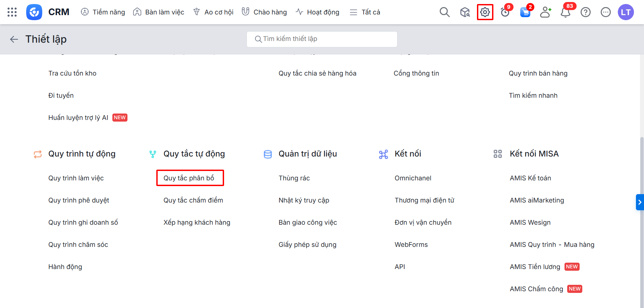Image resolution: width=644 pixels, height=308 pixels.
Task: Click the add user icon
Action: (x=545, y=12)
